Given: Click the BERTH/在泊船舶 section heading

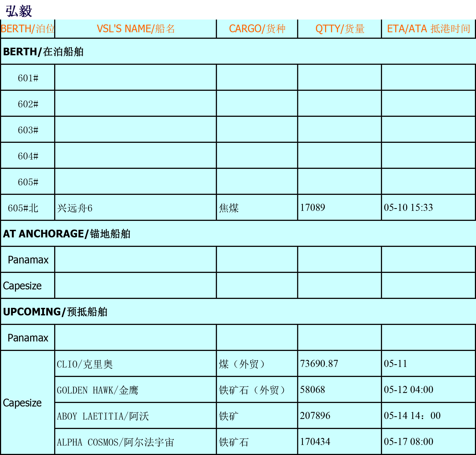Looking at the screenshot, I should click(x=43, y=51).
